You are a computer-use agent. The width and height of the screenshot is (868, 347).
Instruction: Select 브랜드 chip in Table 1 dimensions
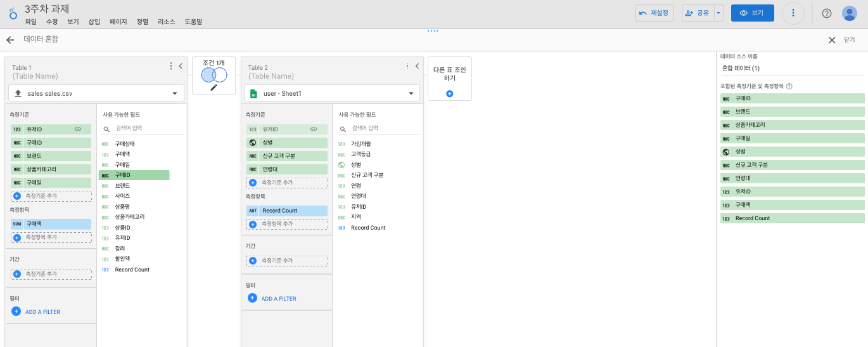(x=51, y=156)
